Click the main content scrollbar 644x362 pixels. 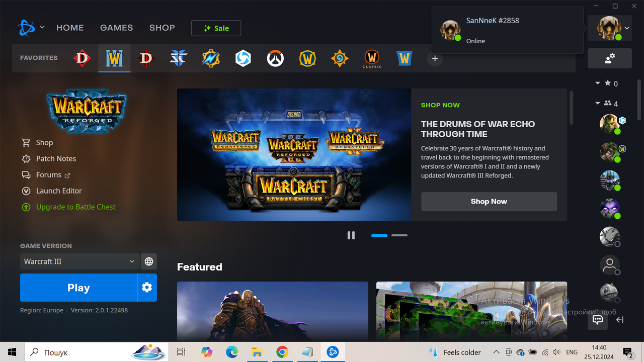[571, 108]
